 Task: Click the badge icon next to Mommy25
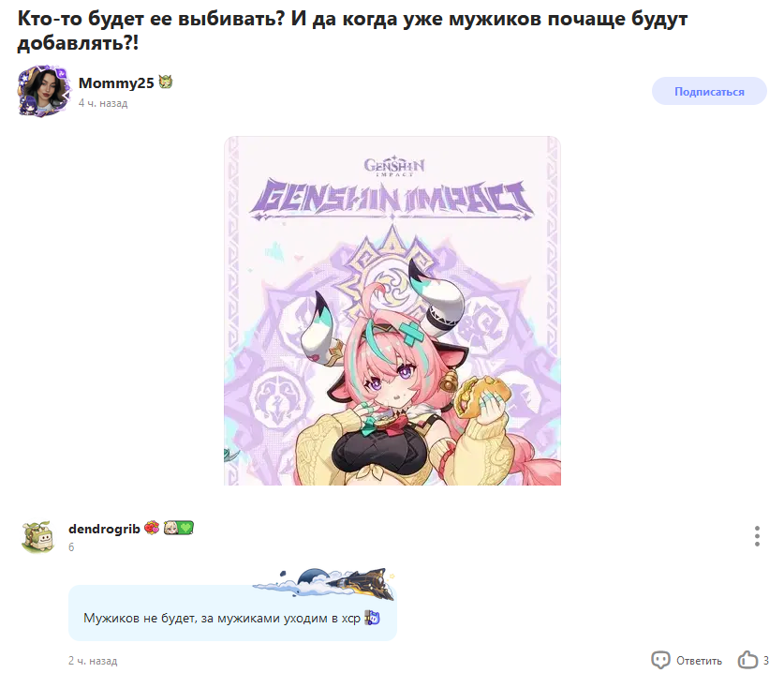tap(166, 82)
